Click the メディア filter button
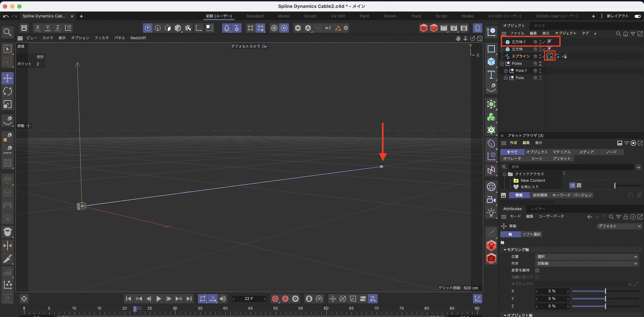Image resolution: width=644 pixels, height=317 pixels. click(586, 152)
